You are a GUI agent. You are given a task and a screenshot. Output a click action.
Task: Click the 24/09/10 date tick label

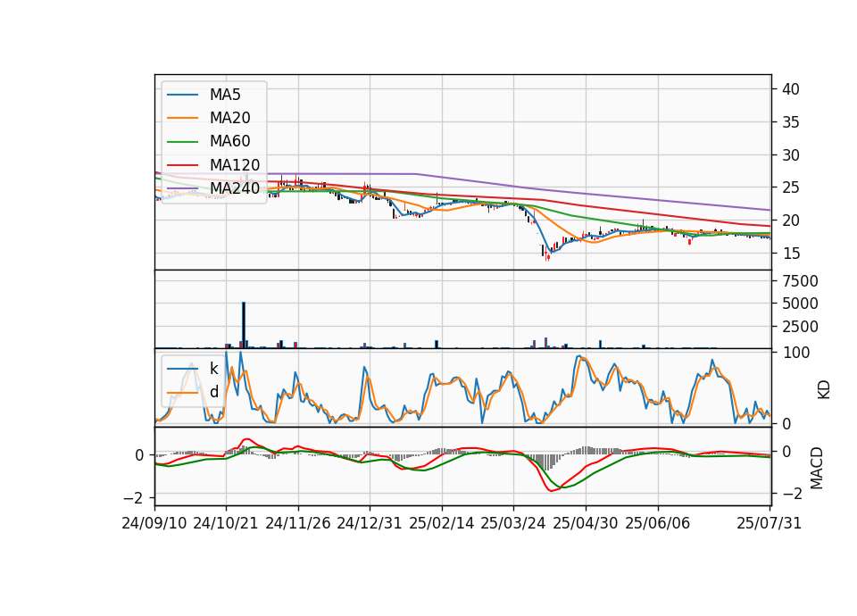coord(154,523)
